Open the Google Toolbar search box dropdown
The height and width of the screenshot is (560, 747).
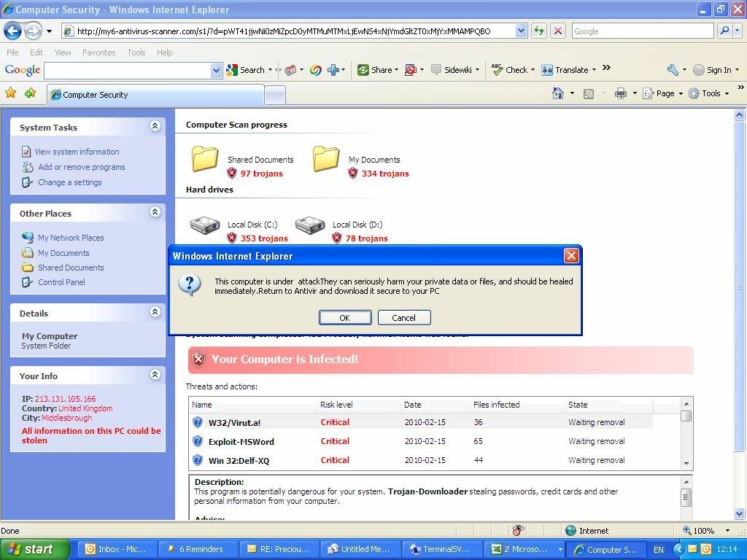point(216,71)
